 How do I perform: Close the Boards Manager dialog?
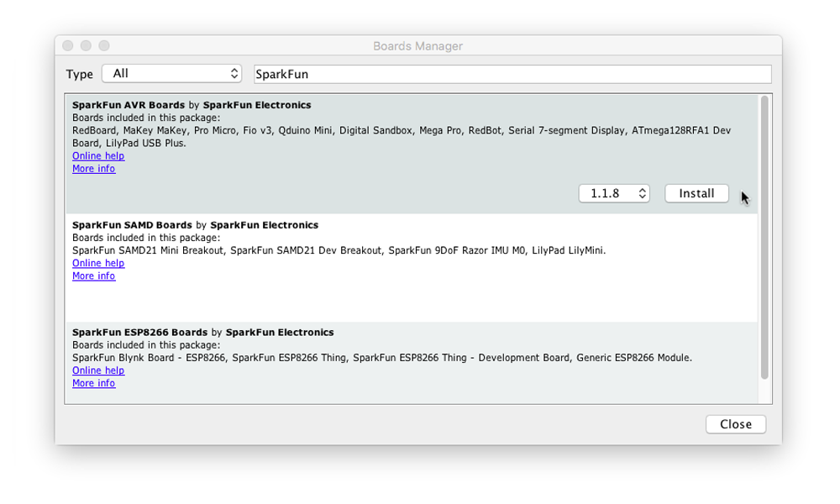pos(736,424)
